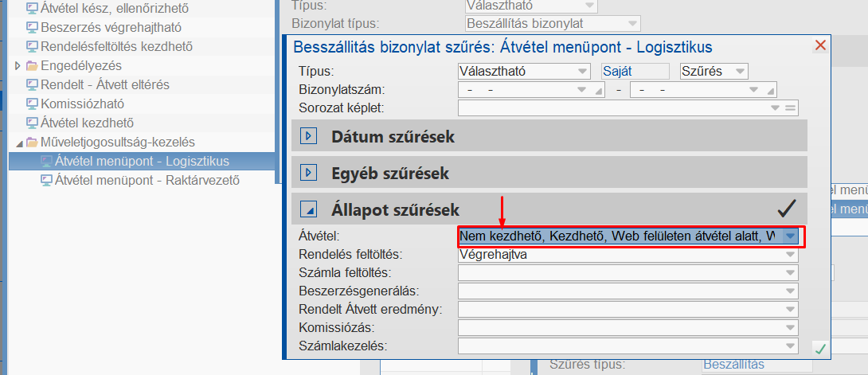Select Rendelt - Átvett eltérés item
The height and width of the screenshot is (375, 868).
point(105,84)
